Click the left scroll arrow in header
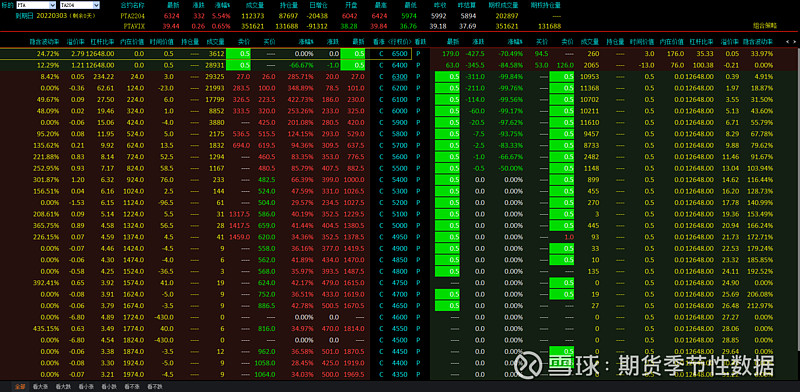The width and height of the screenshot is (800, 392). point(786,41)
